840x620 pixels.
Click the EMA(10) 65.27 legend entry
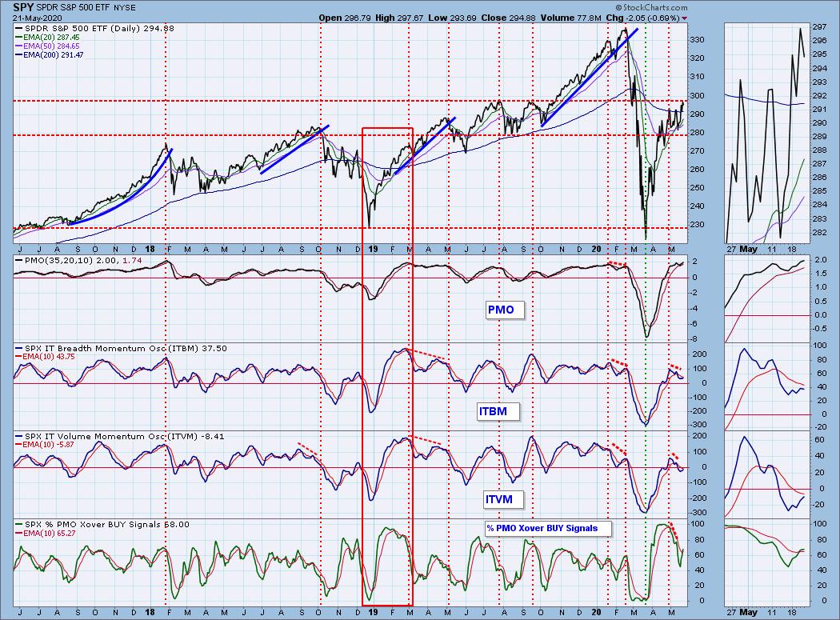pyautogui.click(x=49, y=533)
